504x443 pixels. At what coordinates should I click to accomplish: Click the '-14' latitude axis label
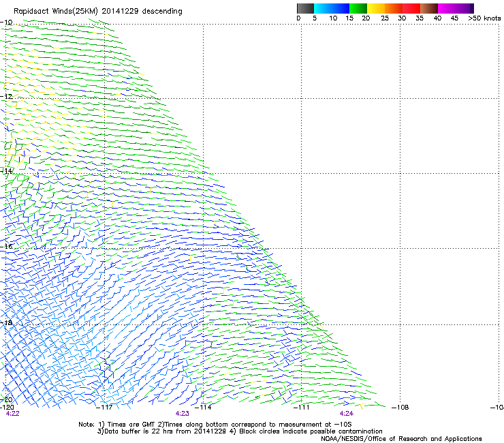tap(6, 171)
